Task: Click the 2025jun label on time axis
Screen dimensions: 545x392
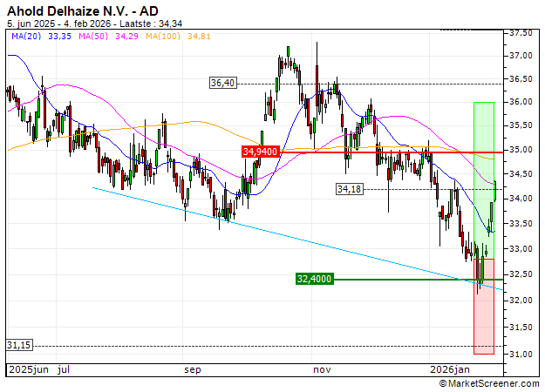Action: pos(28,369)
